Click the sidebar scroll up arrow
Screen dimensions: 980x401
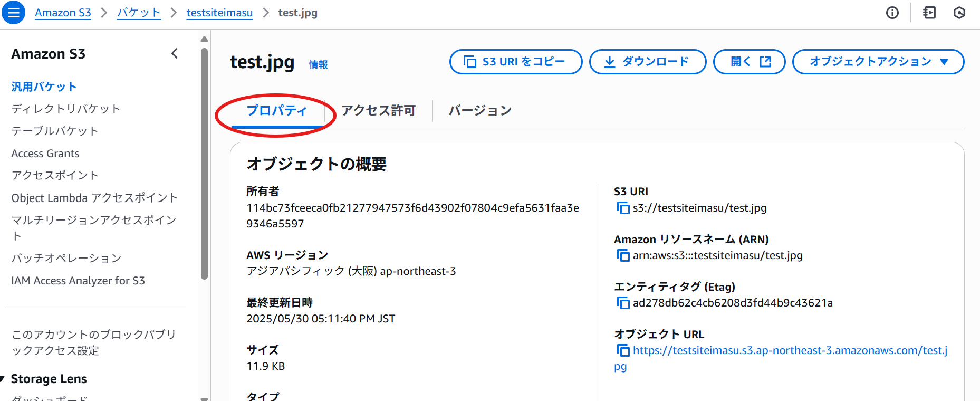pyautogui.click(x=205, y=39)
